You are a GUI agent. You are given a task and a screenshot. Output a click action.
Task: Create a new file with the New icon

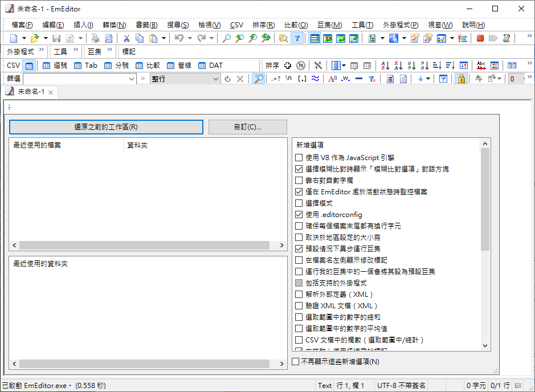(13, 38)
